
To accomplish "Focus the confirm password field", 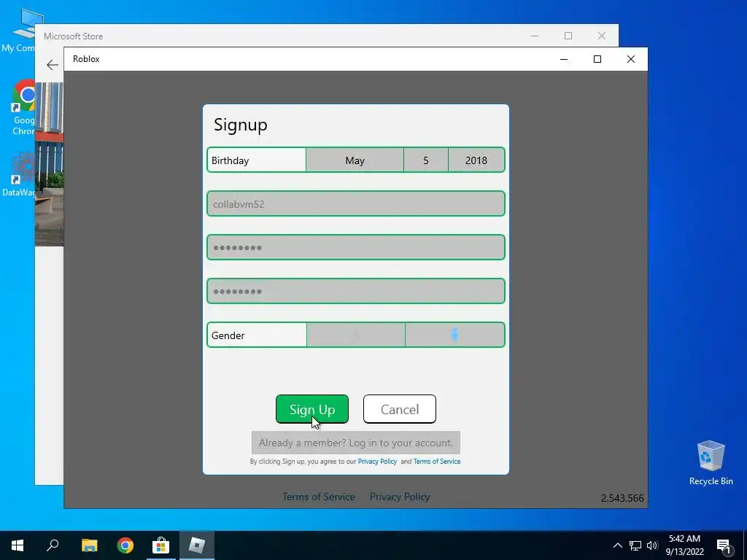I will [x=356, y=291].
